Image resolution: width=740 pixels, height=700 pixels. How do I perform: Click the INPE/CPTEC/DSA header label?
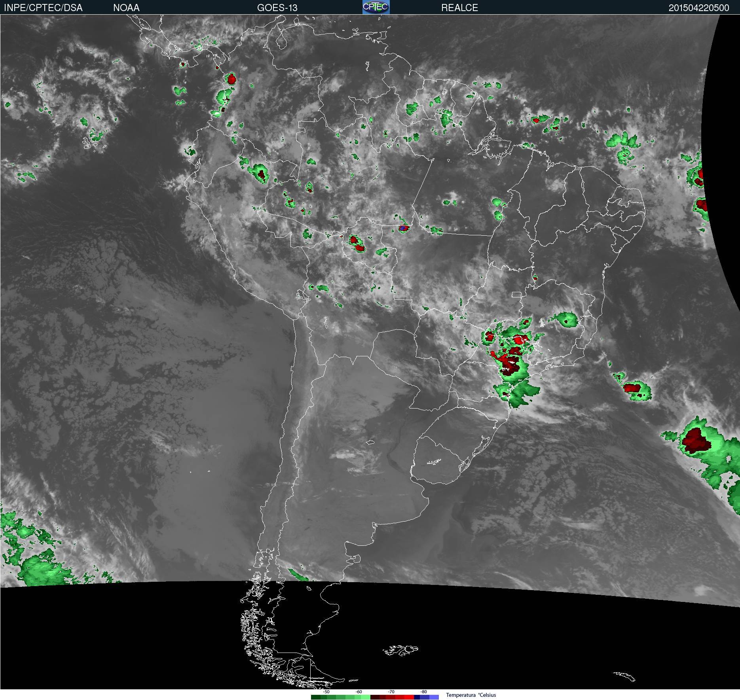tap(43, 8)
